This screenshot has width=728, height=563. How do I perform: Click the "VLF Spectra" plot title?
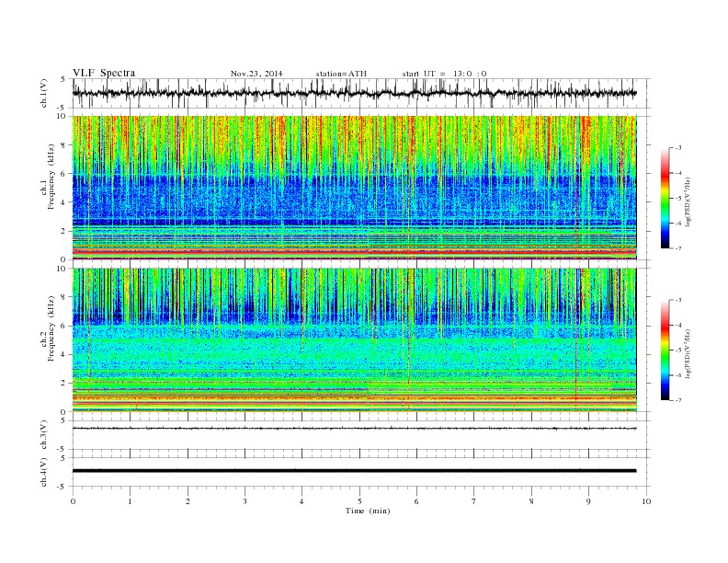pos(104,73)
